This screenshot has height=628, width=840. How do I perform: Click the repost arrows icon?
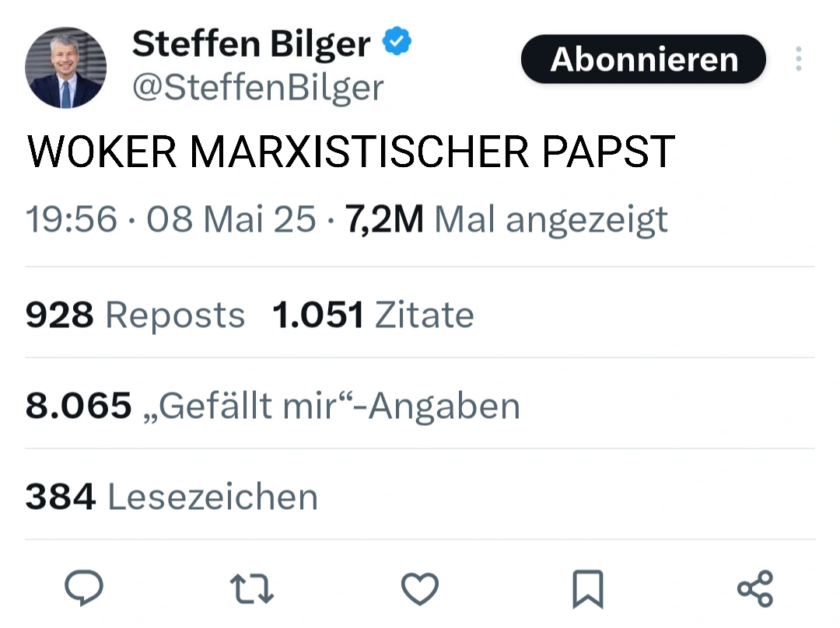coord(254,589)
